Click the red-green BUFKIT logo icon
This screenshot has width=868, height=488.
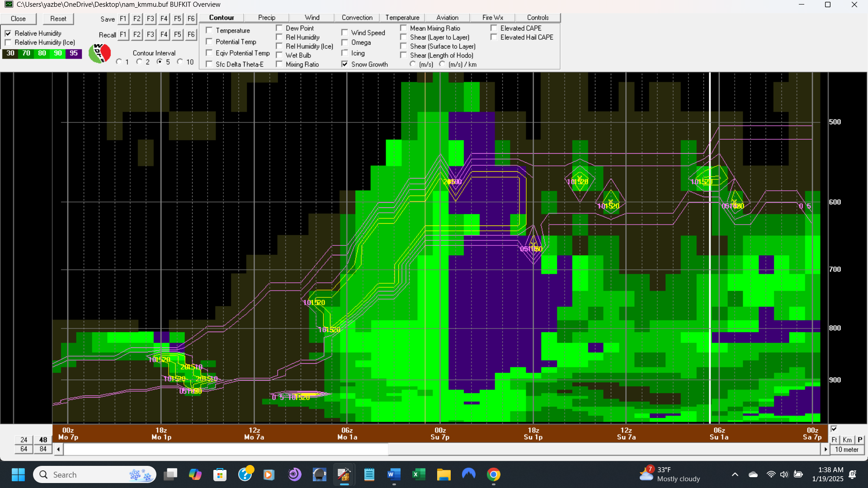(x=99, y=53)
